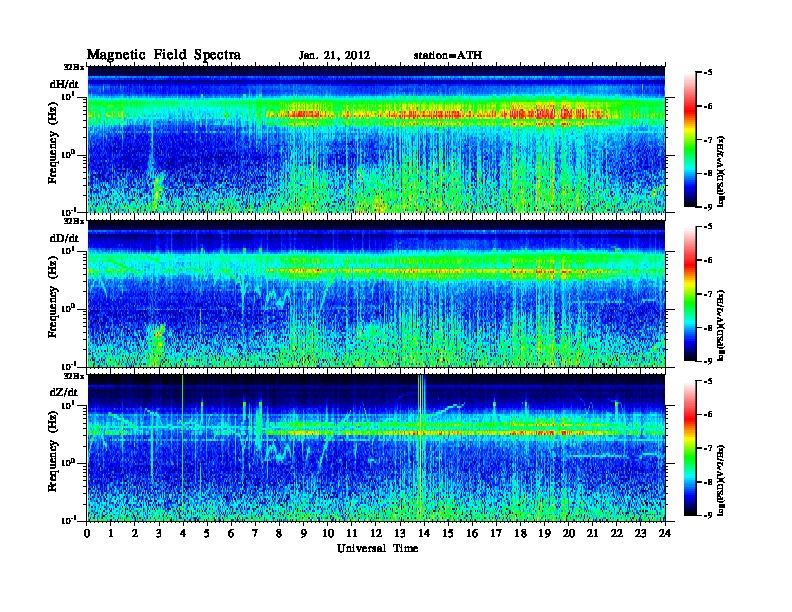This screenshot has height=612, width=792.
Task: Click the log(PSD) label beside the dZ/dt color bar
Action: (x=721, y=480)
